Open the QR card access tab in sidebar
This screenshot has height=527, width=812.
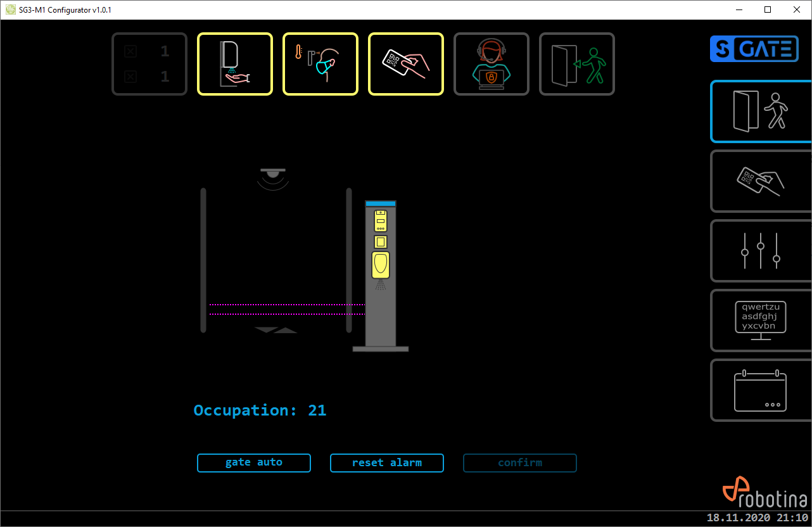click(x=761, y=181)
